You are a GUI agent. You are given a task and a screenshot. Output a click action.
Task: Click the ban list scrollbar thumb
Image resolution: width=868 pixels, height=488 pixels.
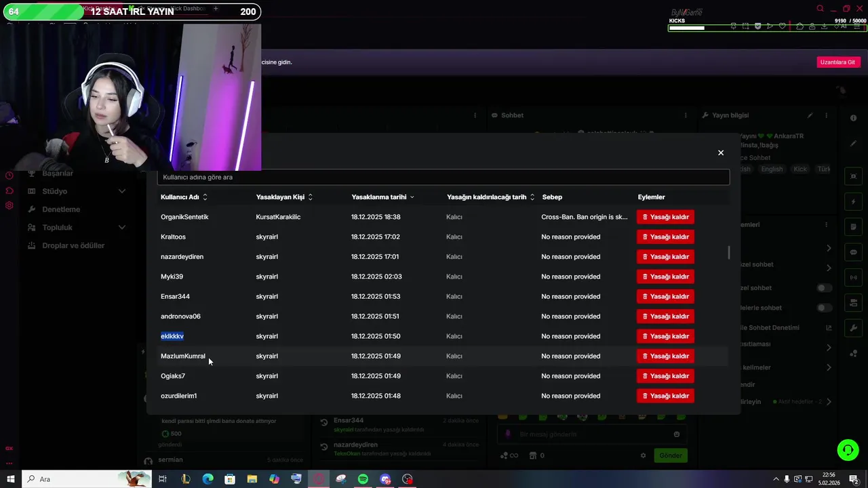point(729,252)
